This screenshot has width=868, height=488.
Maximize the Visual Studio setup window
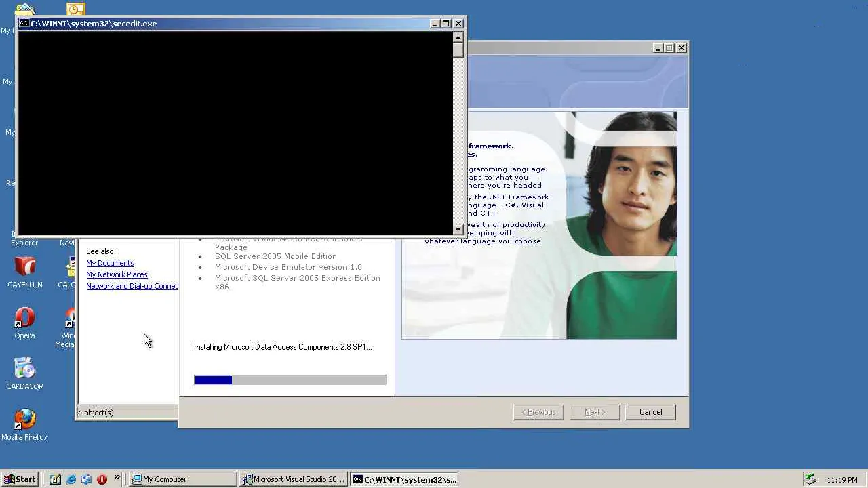click(x=669, y=47)
